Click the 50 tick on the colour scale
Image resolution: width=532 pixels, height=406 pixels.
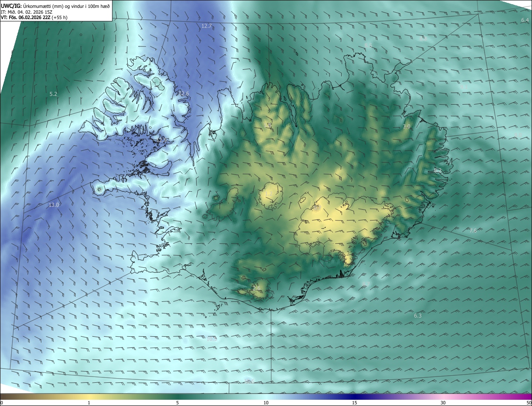pos(529,403)
